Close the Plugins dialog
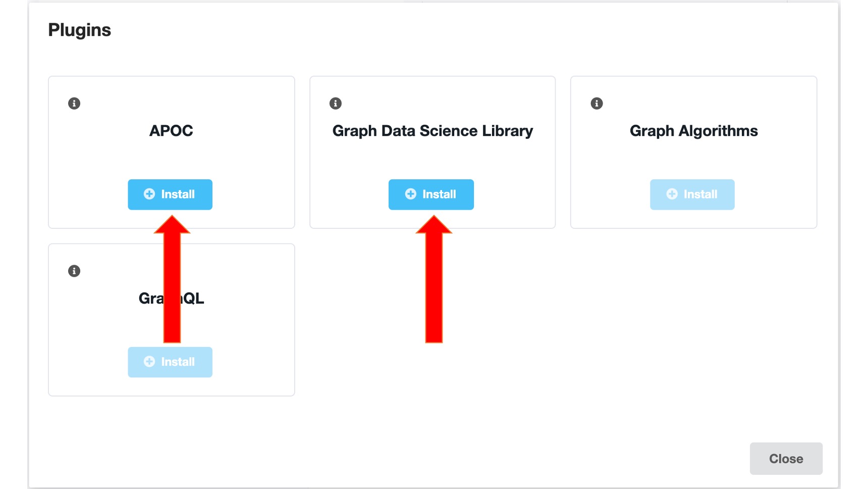Viewport: 868px width, 489px height. [x=786, y=459]
